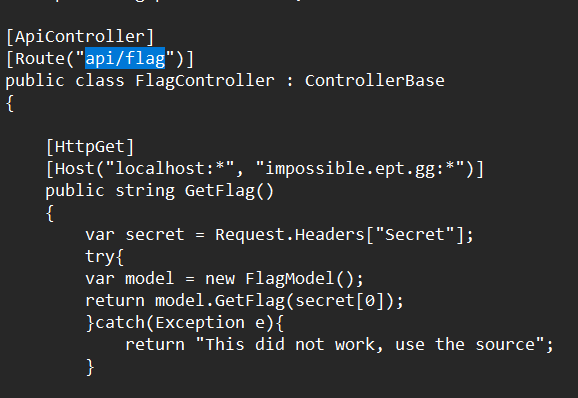Select the HttpGet attribute line
The height and width of the screenshot is (398, 578).
90,147
